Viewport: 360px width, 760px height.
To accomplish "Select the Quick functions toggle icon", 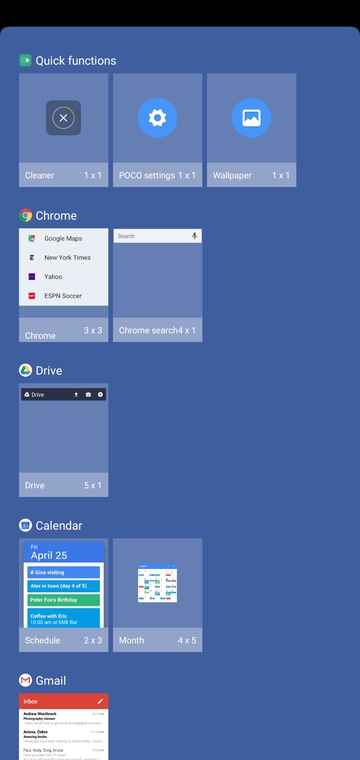I will [x=25, y=61].
